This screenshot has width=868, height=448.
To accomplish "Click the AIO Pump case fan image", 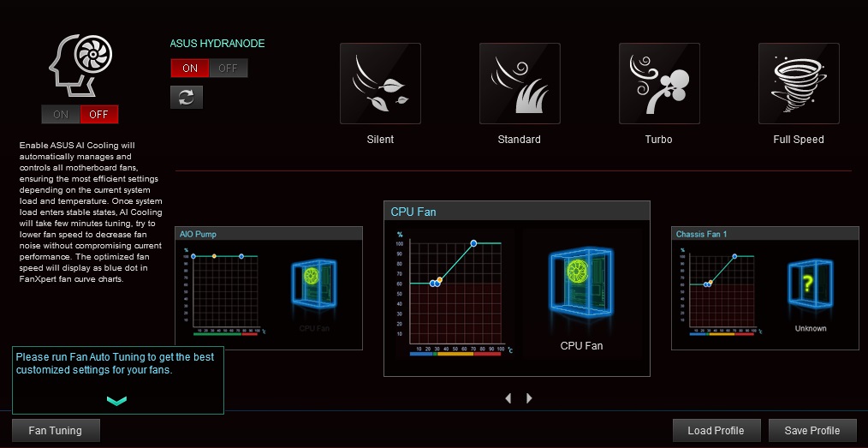I will tap(313, 283).
